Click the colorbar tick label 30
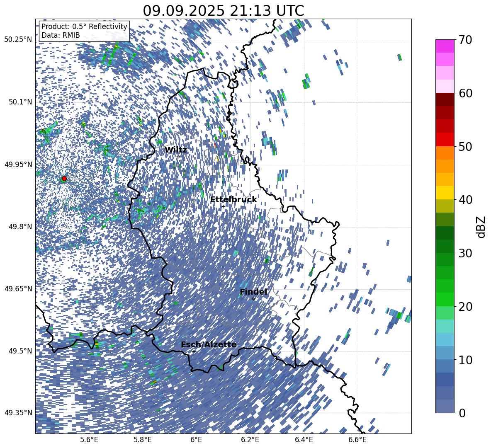Screen dimensions: 491x448 click(x=465, y=253)
